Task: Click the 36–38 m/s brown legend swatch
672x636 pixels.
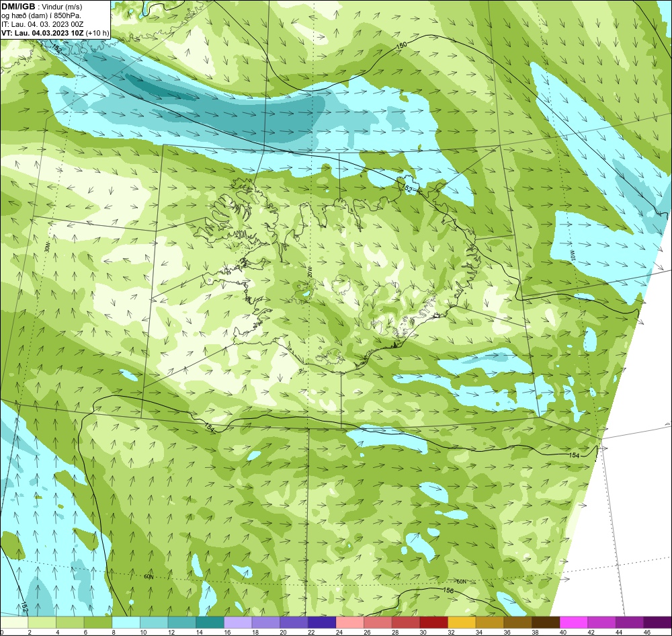Action: pos(518,623)
